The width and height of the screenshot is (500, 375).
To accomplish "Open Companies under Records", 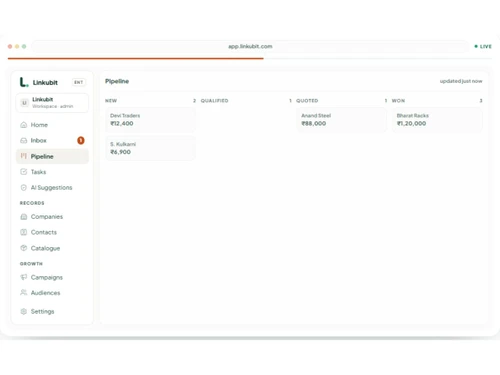I will click(x=52, y=217).
